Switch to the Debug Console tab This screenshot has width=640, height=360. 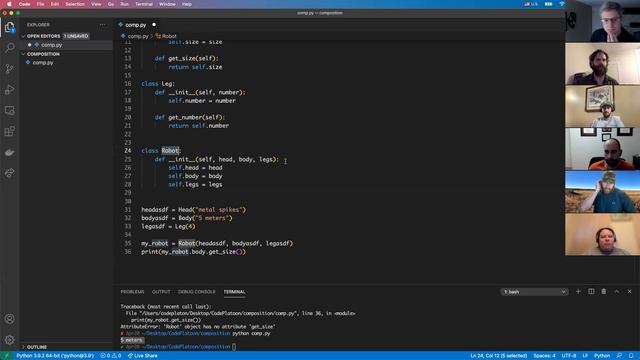(x=196, y=292)
